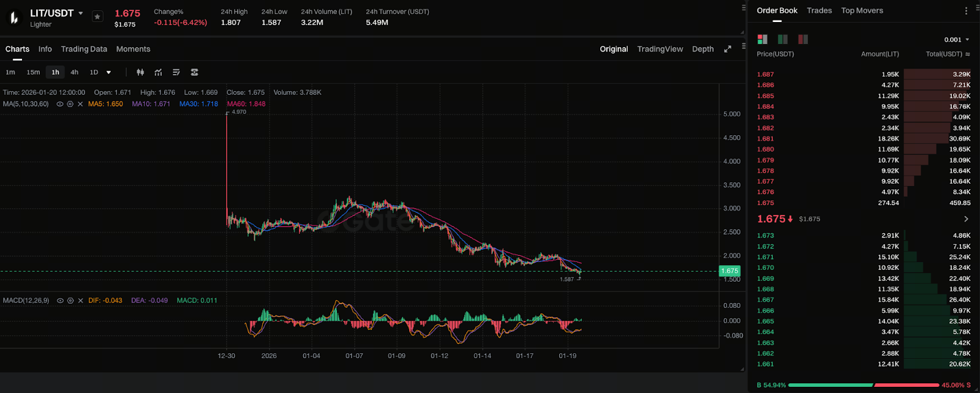Remove the MACD indicator with X icon
Image resolution: width=980 pixels, height=393 pixels.
click(80, 301)
